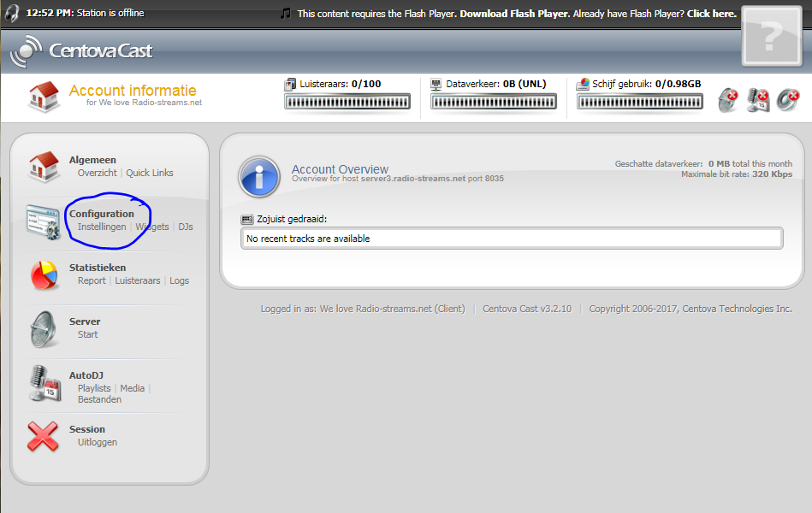Click the question mark album art placeholder
The width and height of the screenshot is (812, 513).
(x=772, y=36)
